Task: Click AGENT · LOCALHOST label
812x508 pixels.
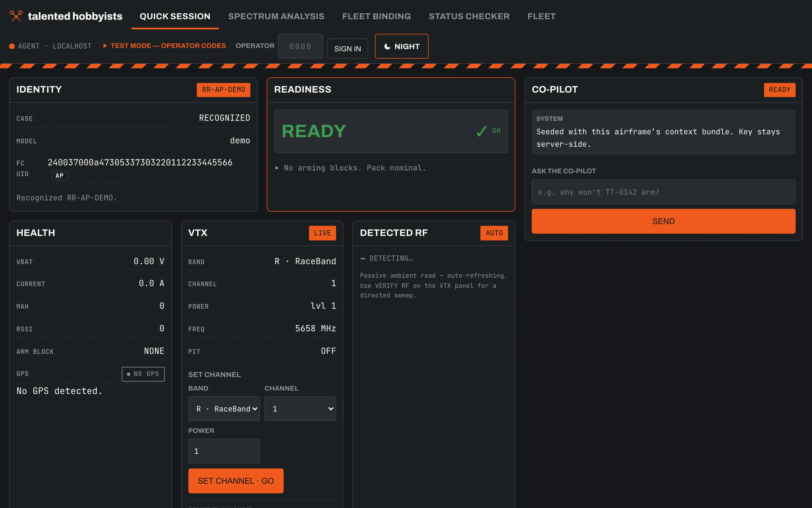Action: [55, 46]
